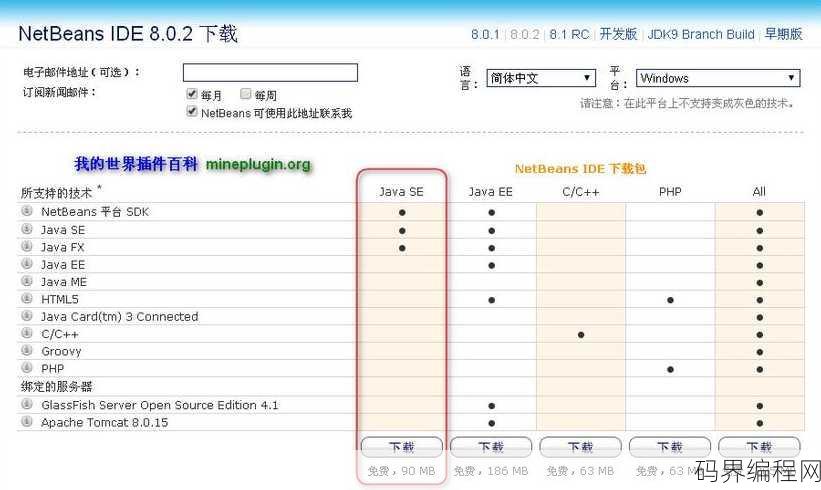Click the NetBeans IDE 8.0.2 下载 title
Image resolution: width=821 pixels, height=490 pixels.
pos(128,34)
